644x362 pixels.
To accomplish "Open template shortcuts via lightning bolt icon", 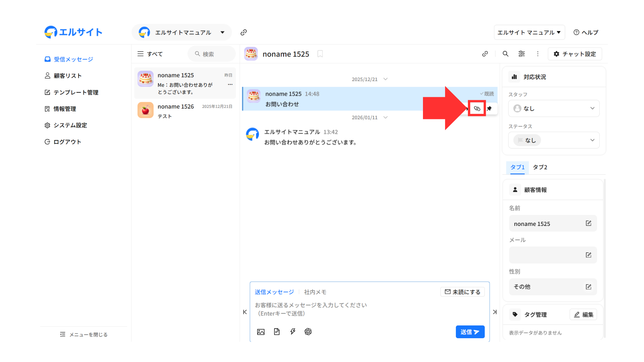I will click(292, 332).
